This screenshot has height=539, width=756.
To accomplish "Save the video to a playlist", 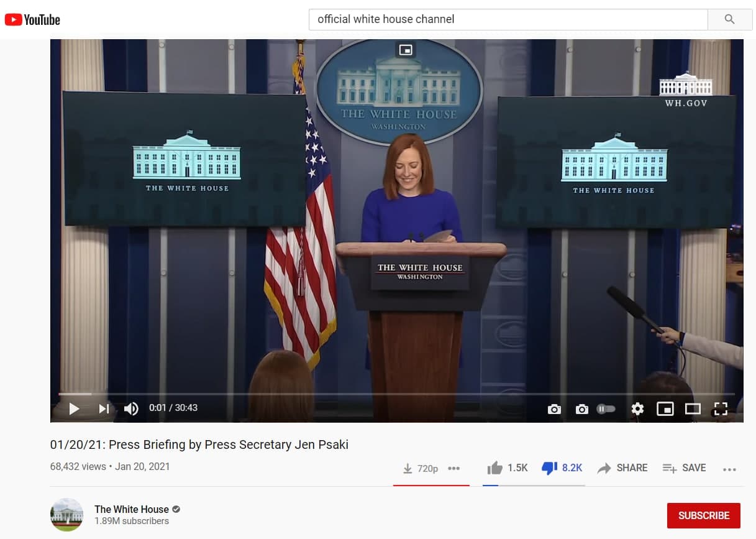I will (x=684, y=468).
